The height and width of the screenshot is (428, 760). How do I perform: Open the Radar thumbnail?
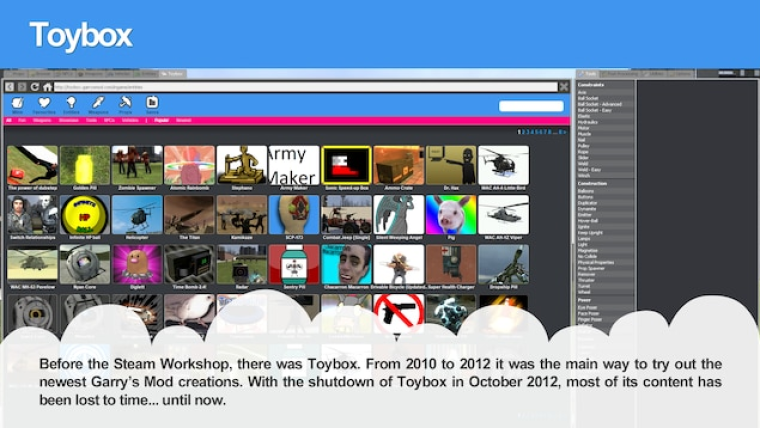(x=242, y=264)
